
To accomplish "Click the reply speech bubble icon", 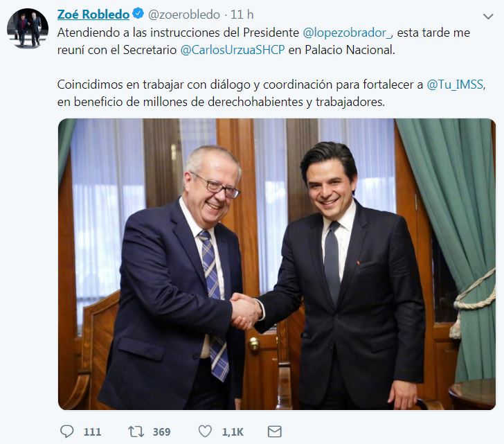I will pyautogui.click(x=67, y=431).
